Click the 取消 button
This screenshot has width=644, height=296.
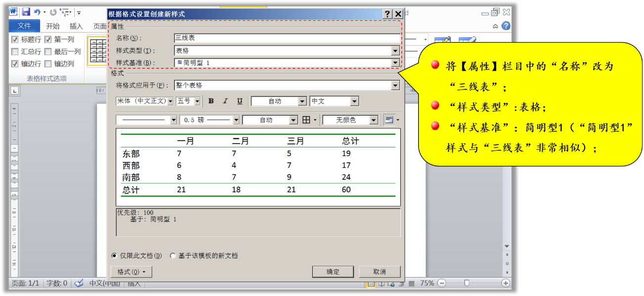380,272
